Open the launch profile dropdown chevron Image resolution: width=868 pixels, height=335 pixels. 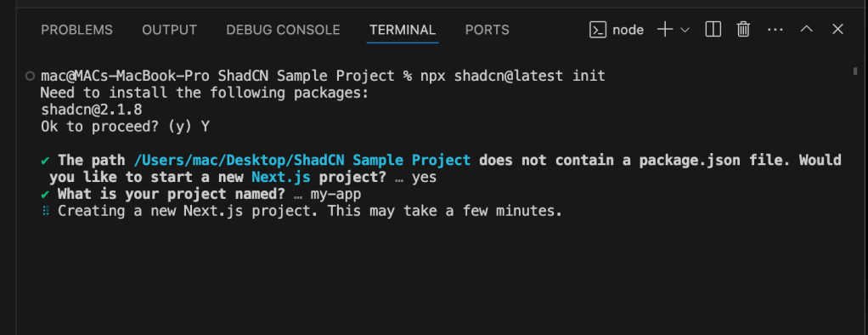pyautogui.click(x=685, y=30)
